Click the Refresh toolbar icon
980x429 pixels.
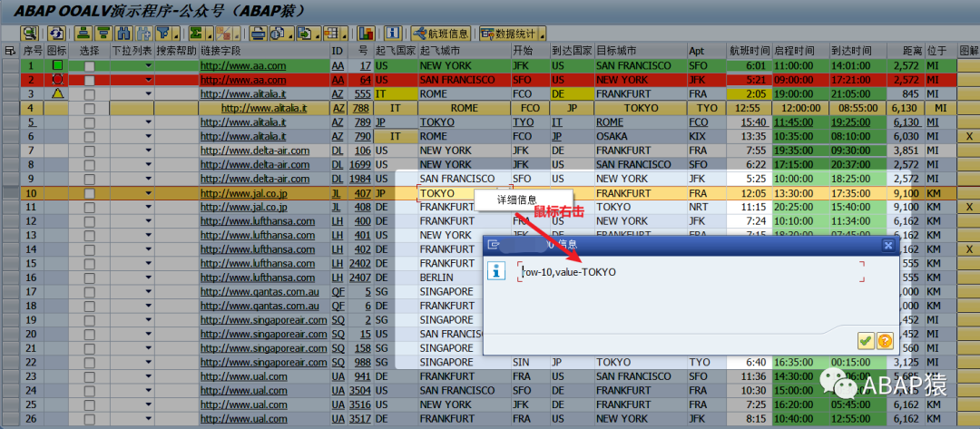click(57, 33)
